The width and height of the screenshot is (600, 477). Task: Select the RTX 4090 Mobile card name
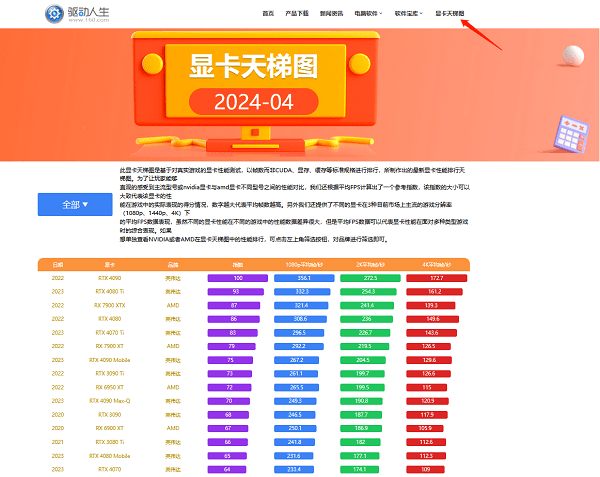(110, 360)
